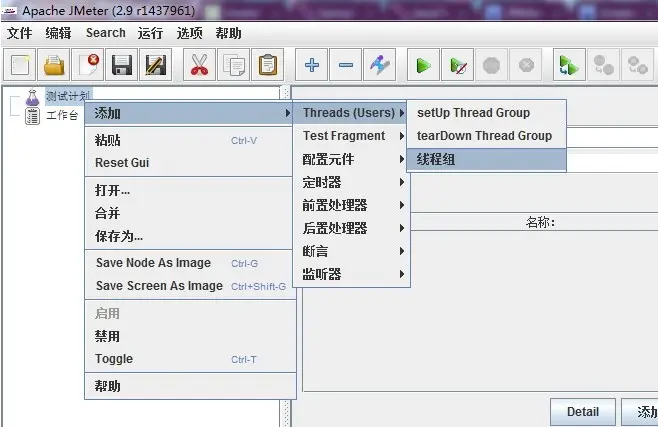Click 帮助 at context menu bottom
The image size is (658, 427).
point(191,386)
